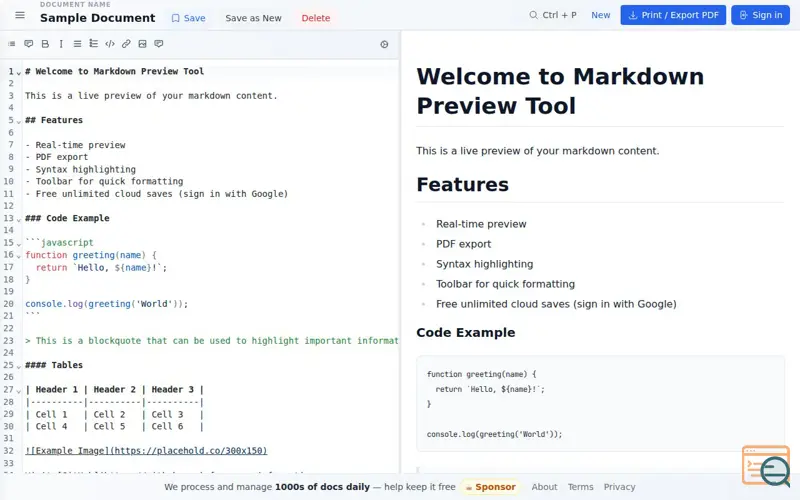
Task: Open the floating preview search widget
Action: coord(766,466)
